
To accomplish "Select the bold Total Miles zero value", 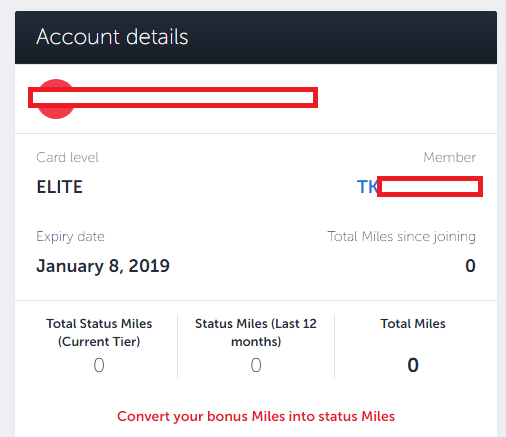I will (413, 365).
